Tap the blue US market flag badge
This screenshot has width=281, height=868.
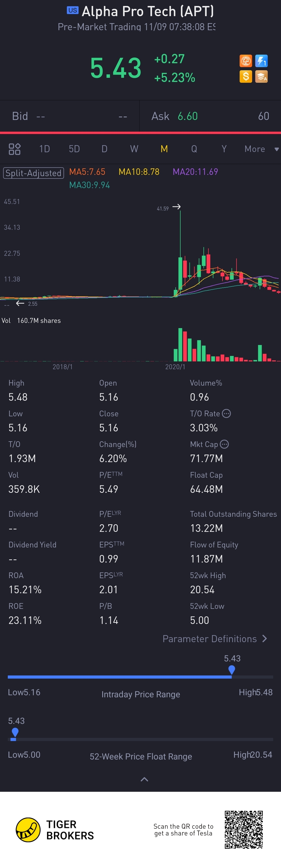point(72,10)
